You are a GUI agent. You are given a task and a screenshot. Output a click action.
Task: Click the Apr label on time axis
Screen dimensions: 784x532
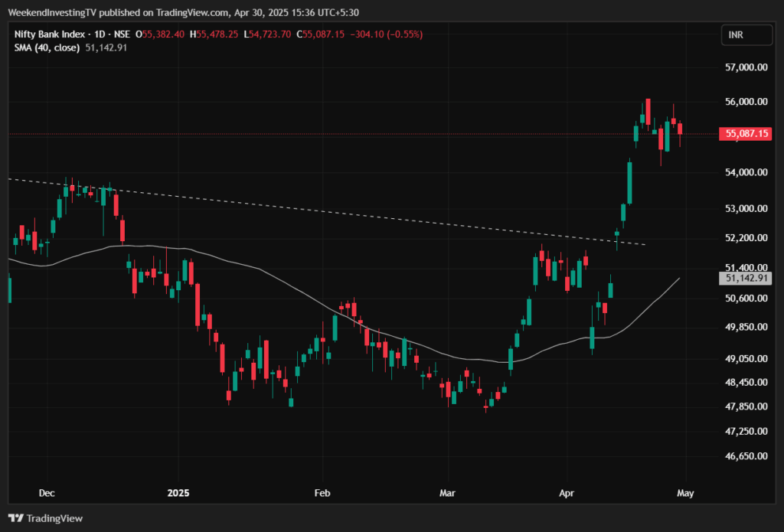click(x=567, y=493)
